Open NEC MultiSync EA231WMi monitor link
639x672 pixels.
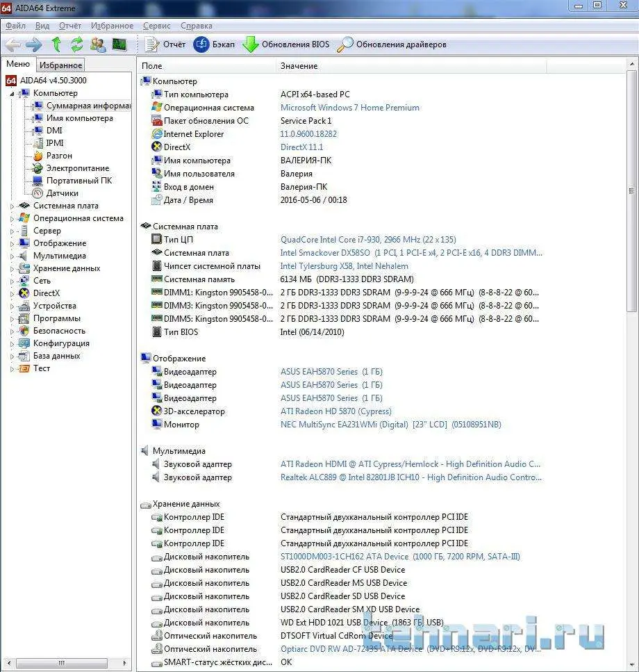pos(390,425)
